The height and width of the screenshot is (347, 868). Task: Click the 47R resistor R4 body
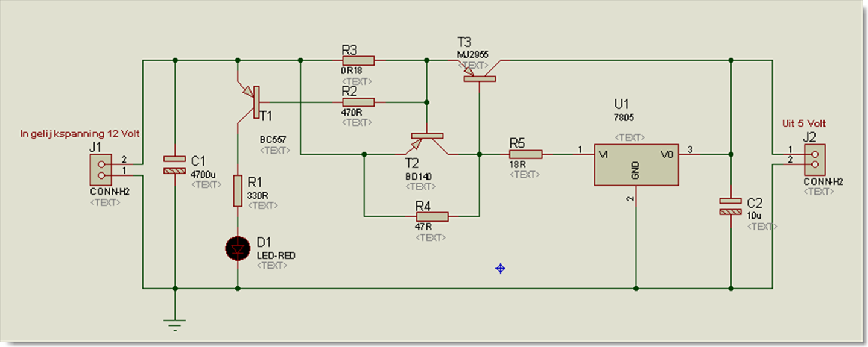tap(432, 216)
